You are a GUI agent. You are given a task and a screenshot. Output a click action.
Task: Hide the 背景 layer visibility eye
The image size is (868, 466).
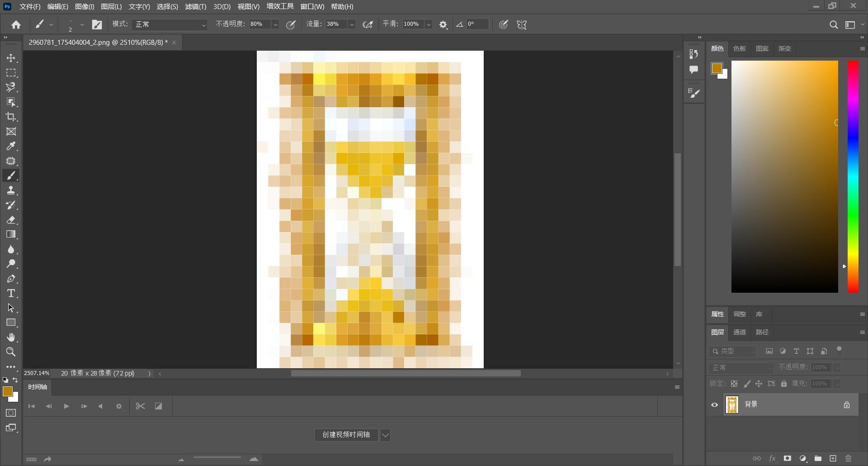715,405
